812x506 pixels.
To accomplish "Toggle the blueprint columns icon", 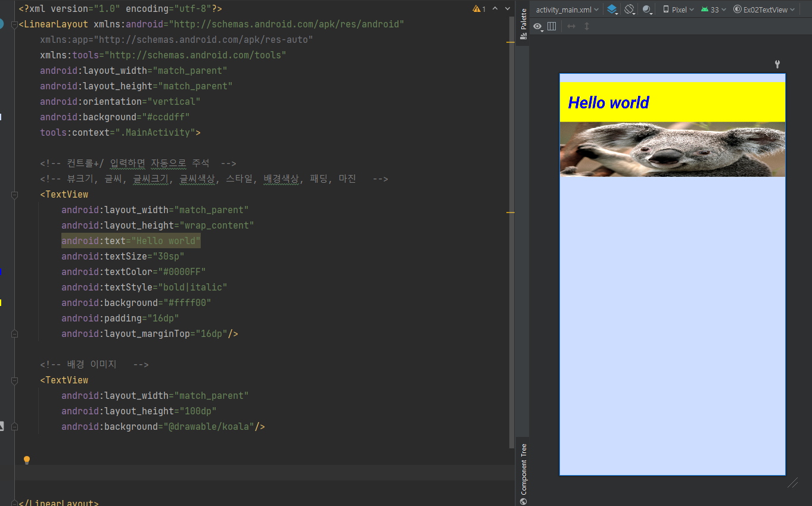I will [552, 26].
